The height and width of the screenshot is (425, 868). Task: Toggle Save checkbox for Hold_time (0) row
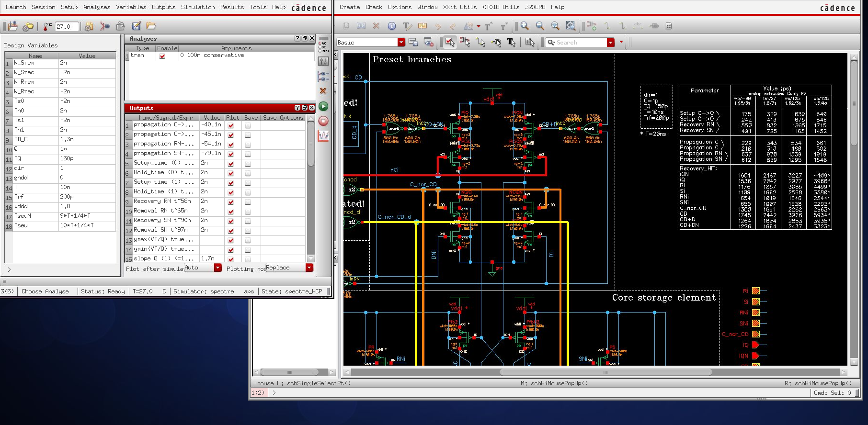[248, 173]
